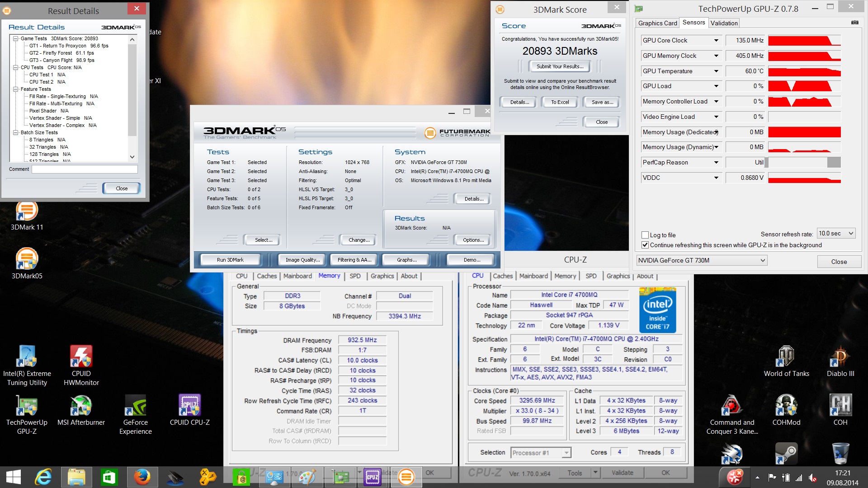Open CPU-Z Tools dropdown arrow

click(595, 473)
